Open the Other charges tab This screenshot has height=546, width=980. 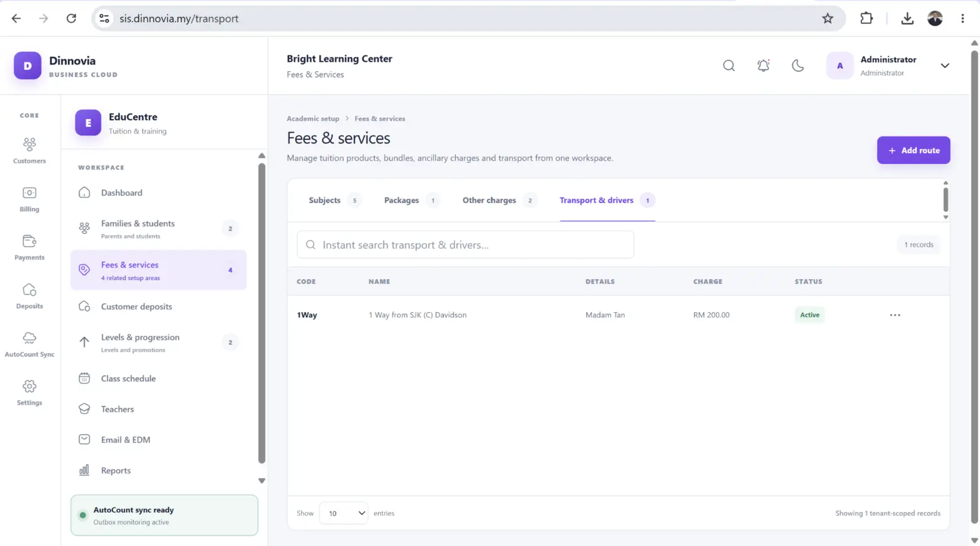point(499,200)
